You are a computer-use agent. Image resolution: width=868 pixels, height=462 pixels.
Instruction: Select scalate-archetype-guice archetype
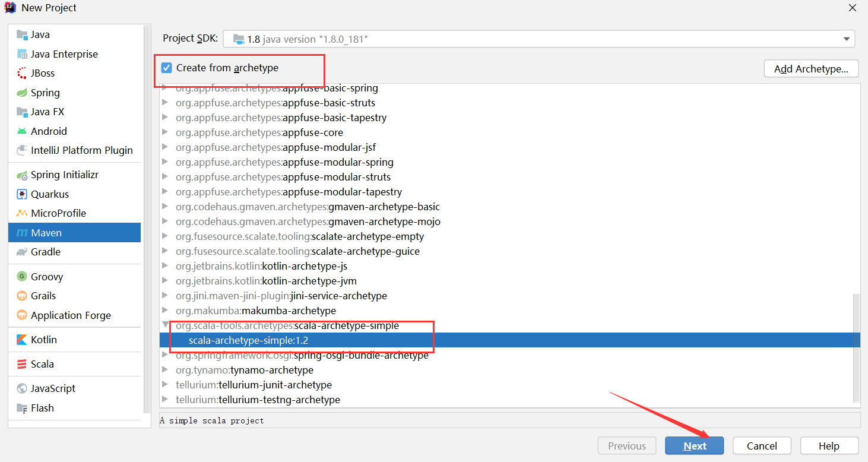click(x=297, y=251)
